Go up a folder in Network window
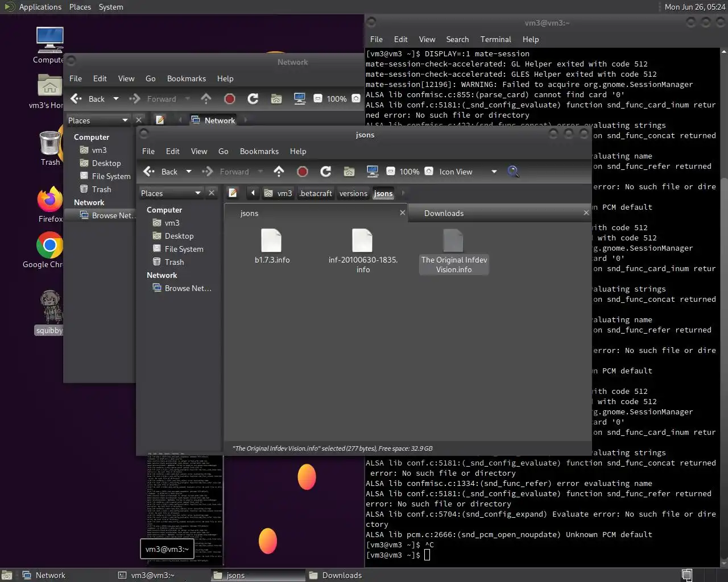 [x=206, y=99]
